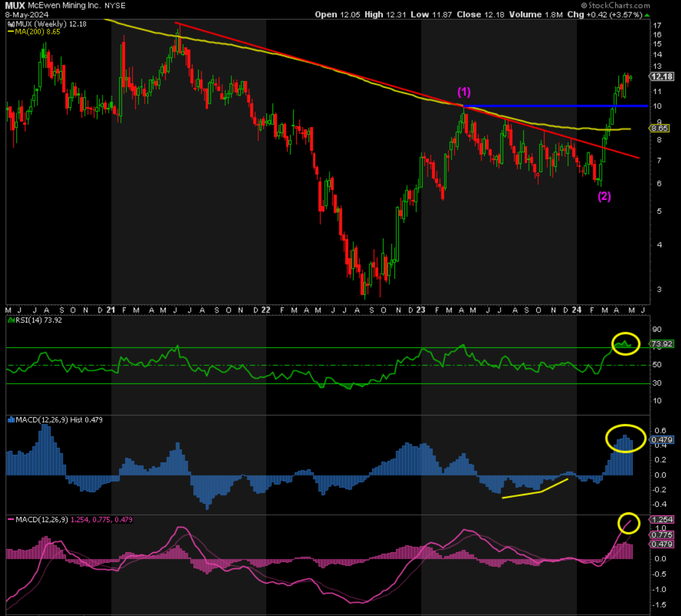The image size is (681, 616).
Task: Click the RSI(14) 73.92 panel label
Action: [39, 320]
